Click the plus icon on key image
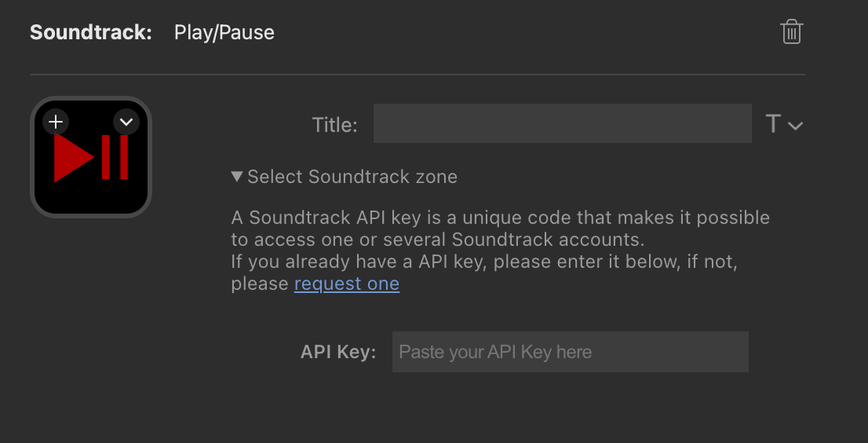 [56, 122]
